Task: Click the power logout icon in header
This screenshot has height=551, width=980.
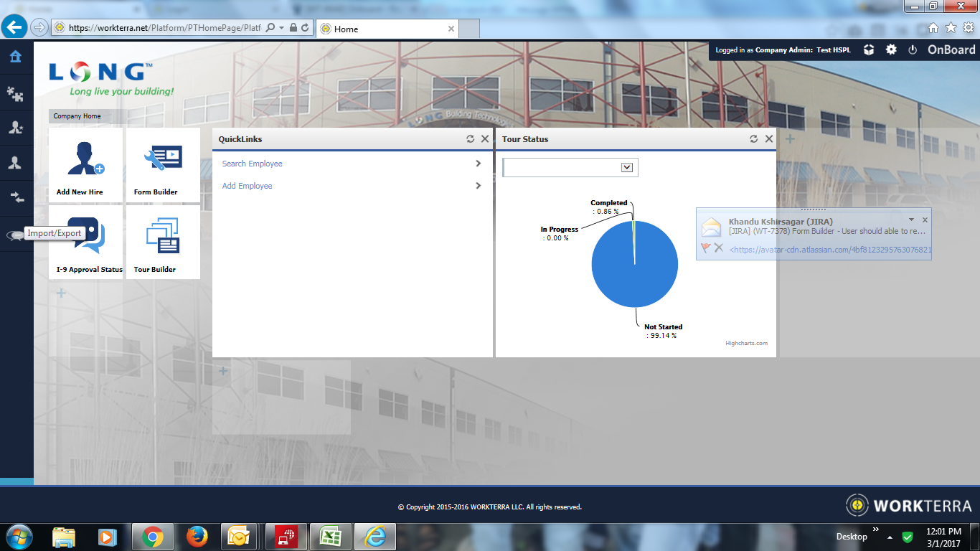Action: pos(913,50)
